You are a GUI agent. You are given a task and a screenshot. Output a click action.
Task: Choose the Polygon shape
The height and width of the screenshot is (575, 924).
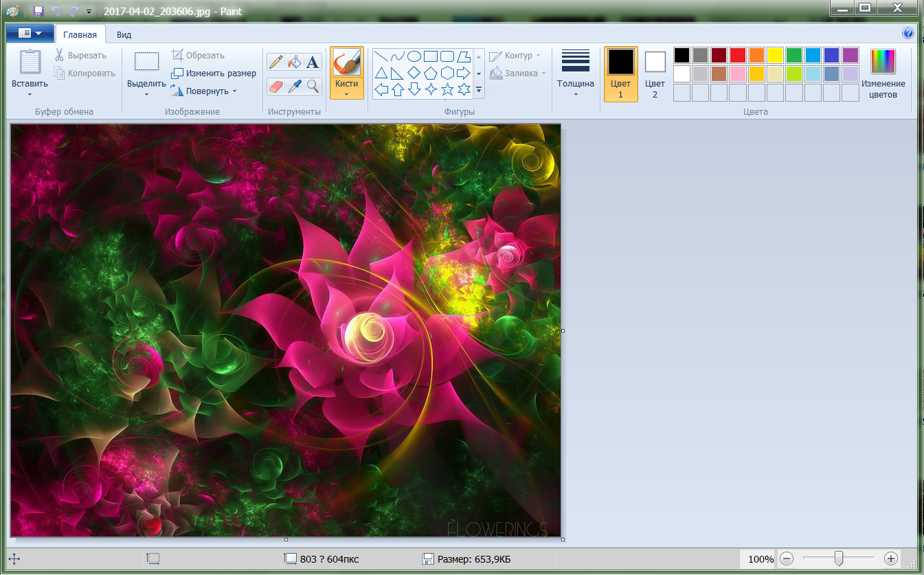[464, 56]
